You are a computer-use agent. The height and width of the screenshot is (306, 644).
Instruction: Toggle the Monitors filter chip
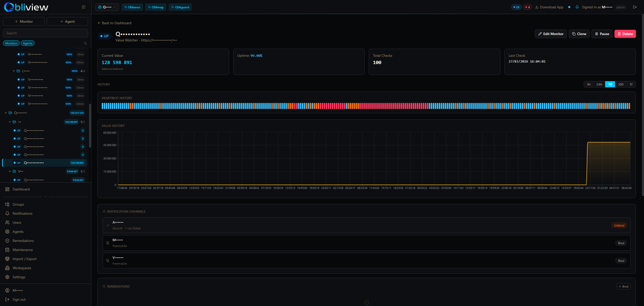11,43
